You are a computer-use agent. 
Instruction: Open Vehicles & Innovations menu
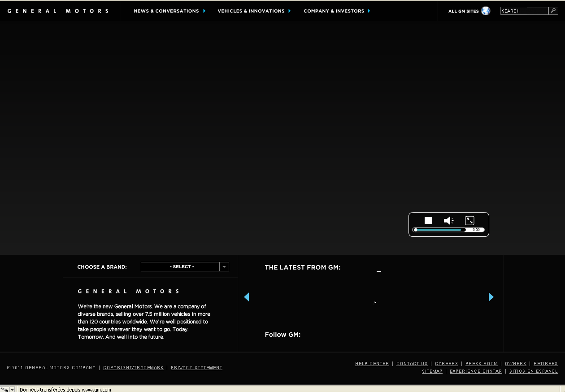pos(251,11)
